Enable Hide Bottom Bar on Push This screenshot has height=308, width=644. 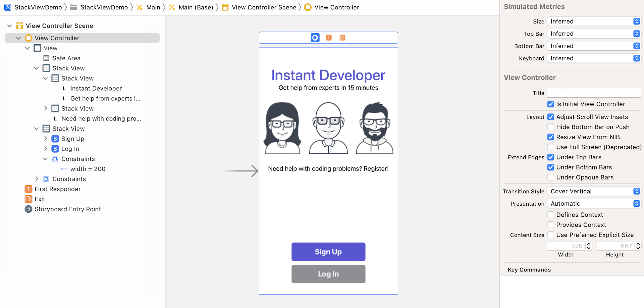(x=551, y=127)
